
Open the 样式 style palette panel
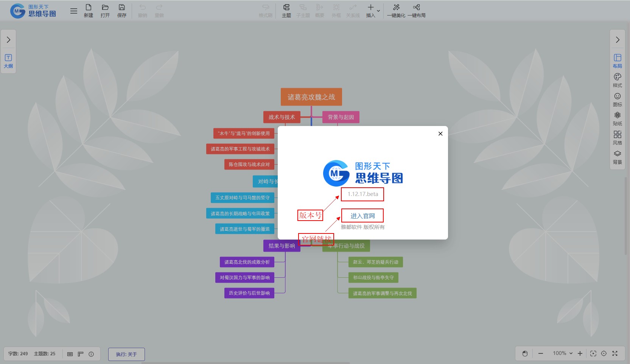point(617,80)
